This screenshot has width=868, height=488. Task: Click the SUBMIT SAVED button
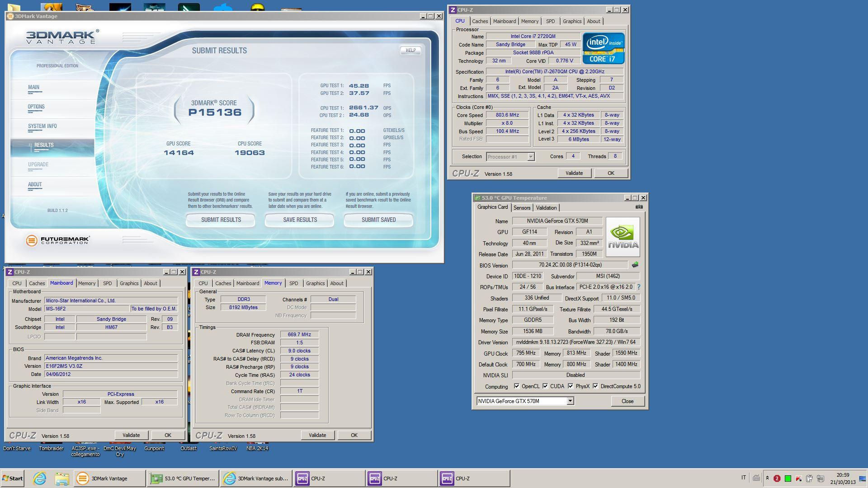click(x=378, y=220)
